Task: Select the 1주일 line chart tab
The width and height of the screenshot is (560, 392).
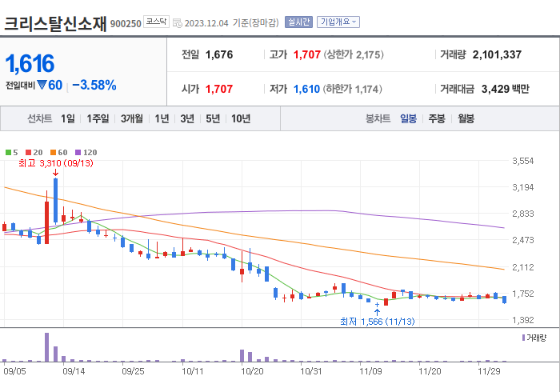Action: (98, 118)
